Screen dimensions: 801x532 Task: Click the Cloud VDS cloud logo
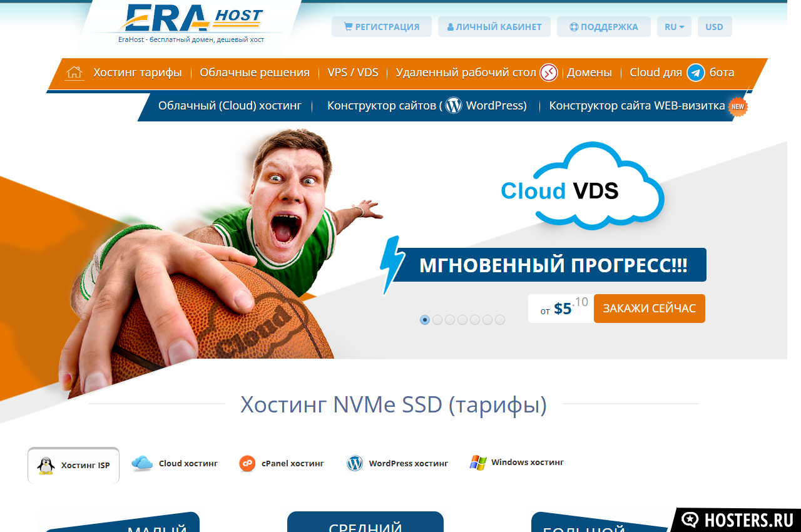[x=582, y=187]
